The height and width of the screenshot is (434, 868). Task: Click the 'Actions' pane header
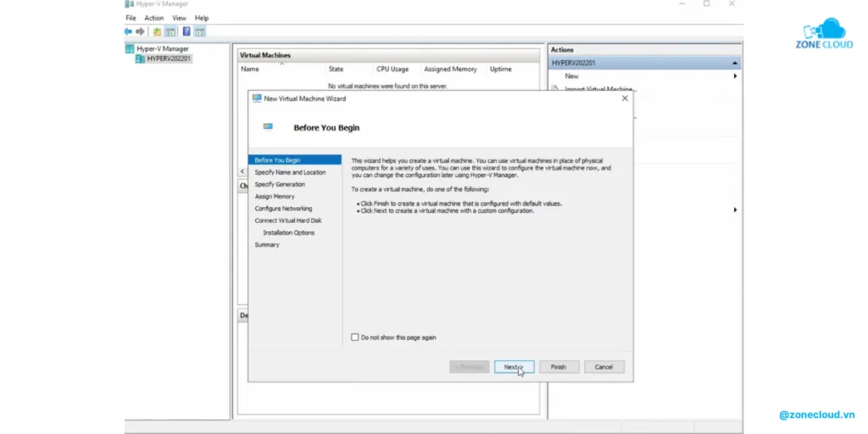(x=645, y=50)
